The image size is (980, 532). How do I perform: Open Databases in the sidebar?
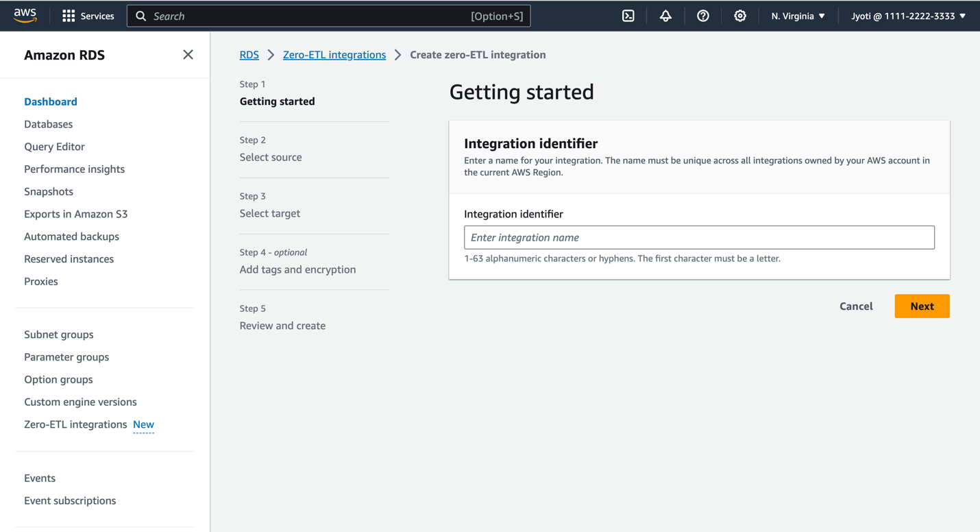(48, 124)
